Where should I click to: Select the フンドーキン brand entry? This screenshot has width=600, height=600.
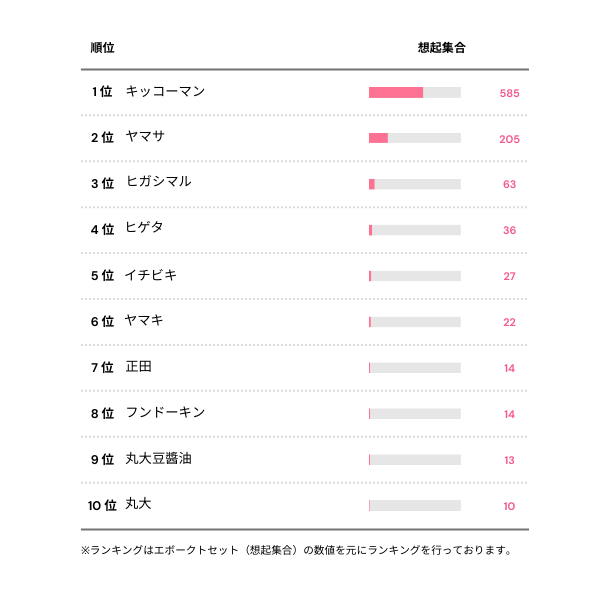[165, 413]
